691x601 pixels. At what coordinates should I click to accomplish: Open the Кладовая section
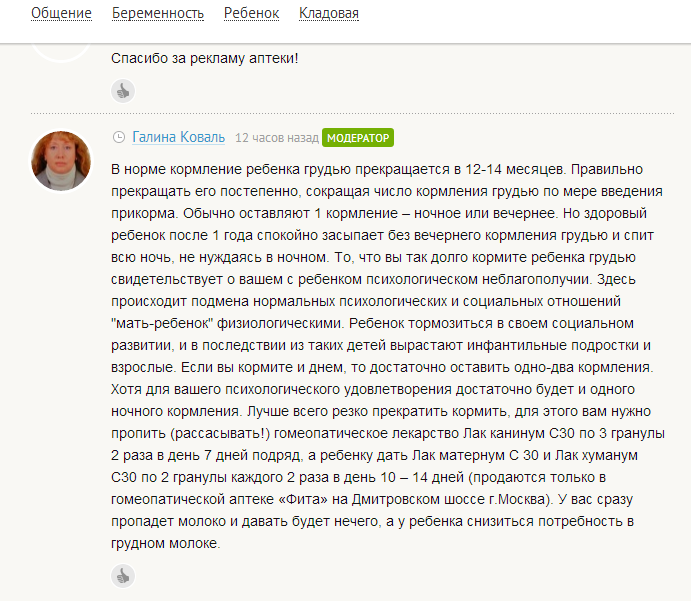[329, 14]
